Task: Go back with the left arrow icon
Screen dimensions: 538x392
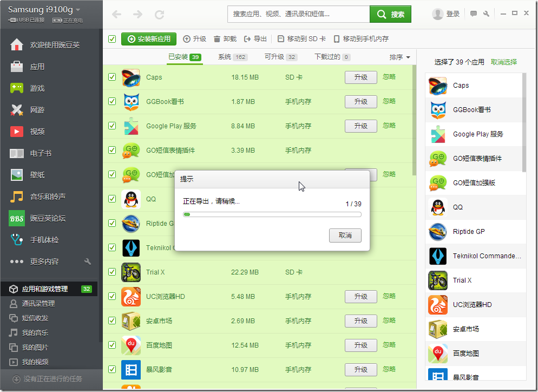Action: click(117, 15)
